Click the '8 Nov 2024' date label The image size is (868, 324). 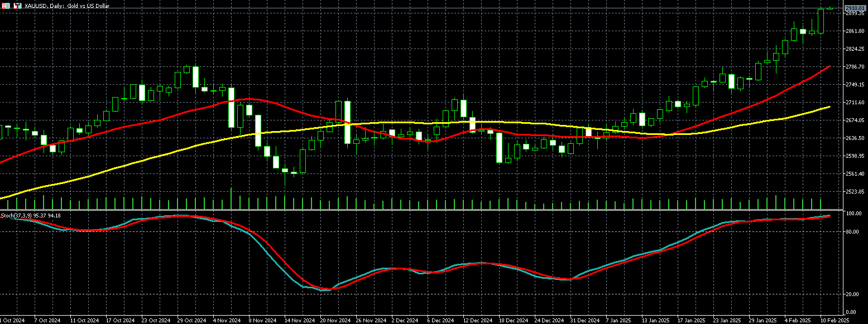pos(263,321)
